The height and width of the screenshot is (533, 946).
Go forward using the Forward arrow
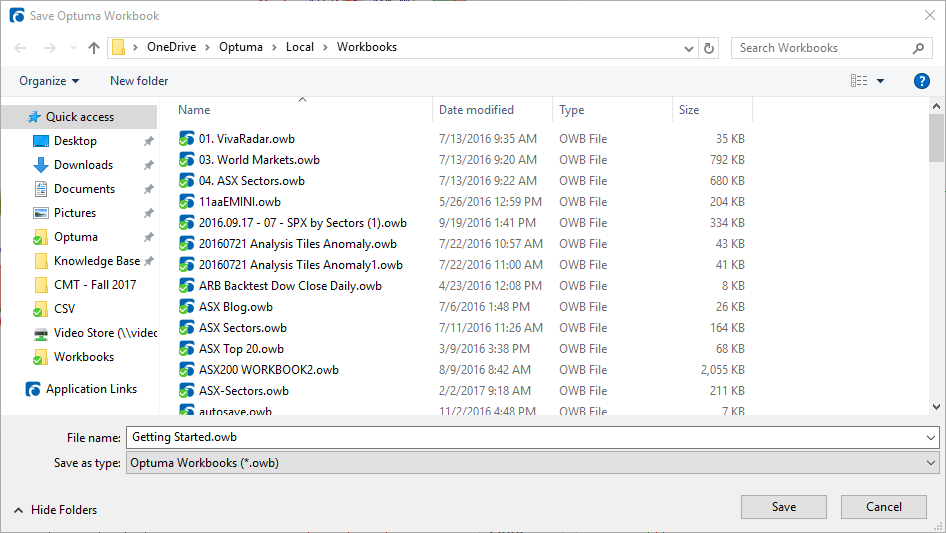pos(49,48)
